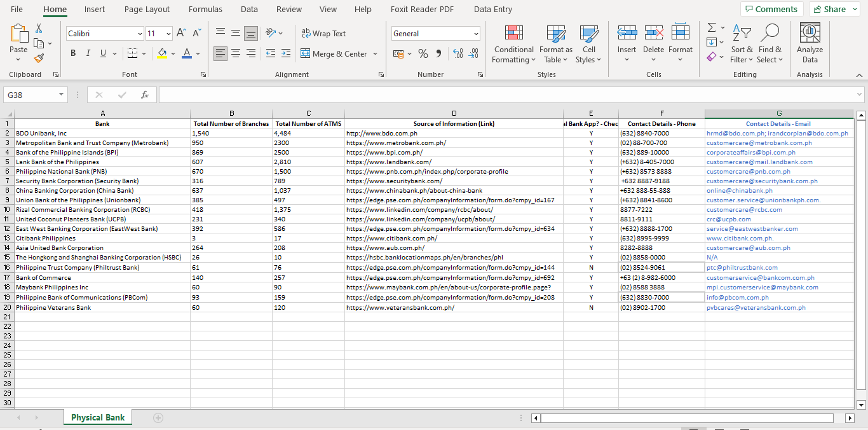
Task: Open the File tab
Action: tap(17, 9)
